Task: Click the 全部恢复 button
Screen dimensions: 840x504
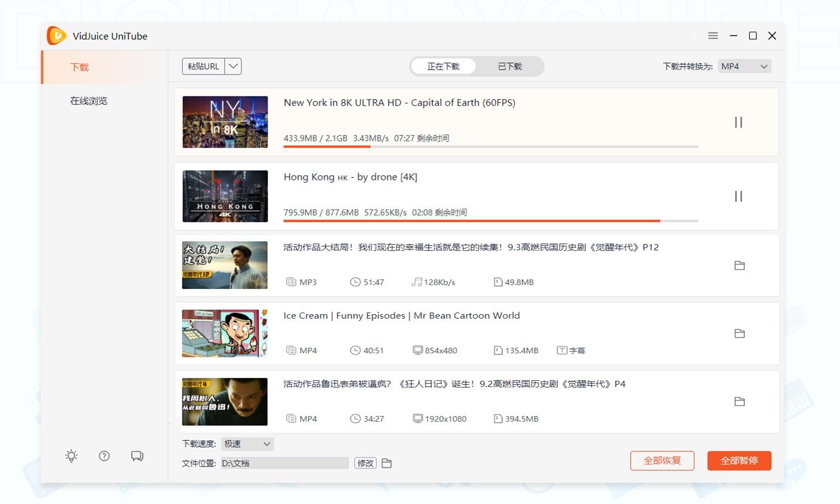Action: coord(662,460)
